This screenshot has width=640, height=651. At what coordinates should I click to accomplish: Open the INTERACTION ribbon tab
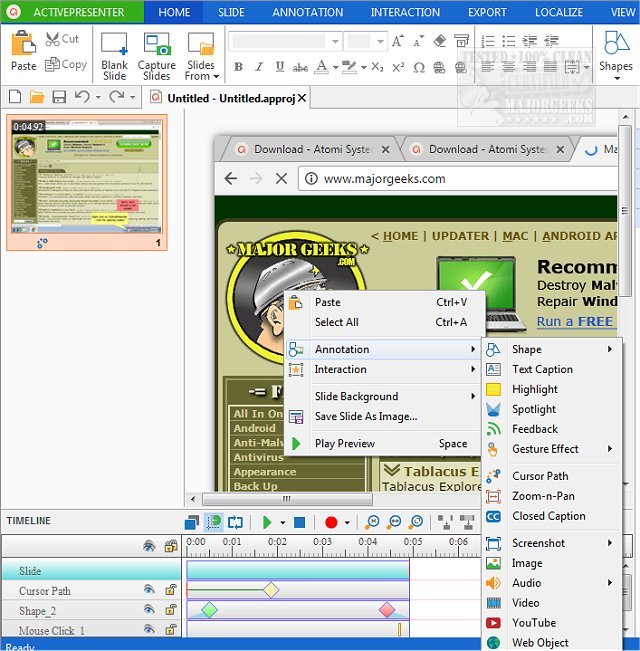[x=405, y=12]
